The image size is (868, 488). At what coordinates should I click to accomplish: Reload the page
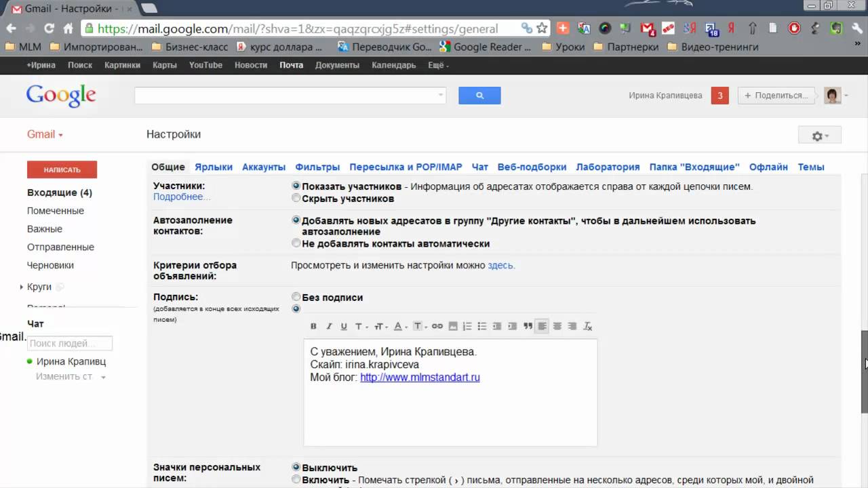[49, 28]
